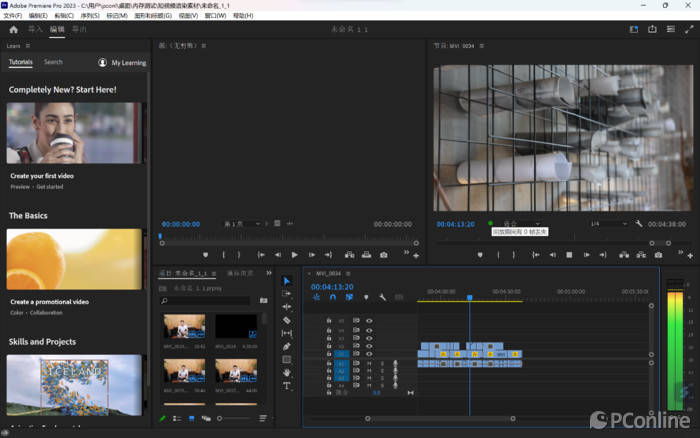Toggle the eye visibility of video track V1
This screenshot has height=438, width=700.
coord(369,354)
